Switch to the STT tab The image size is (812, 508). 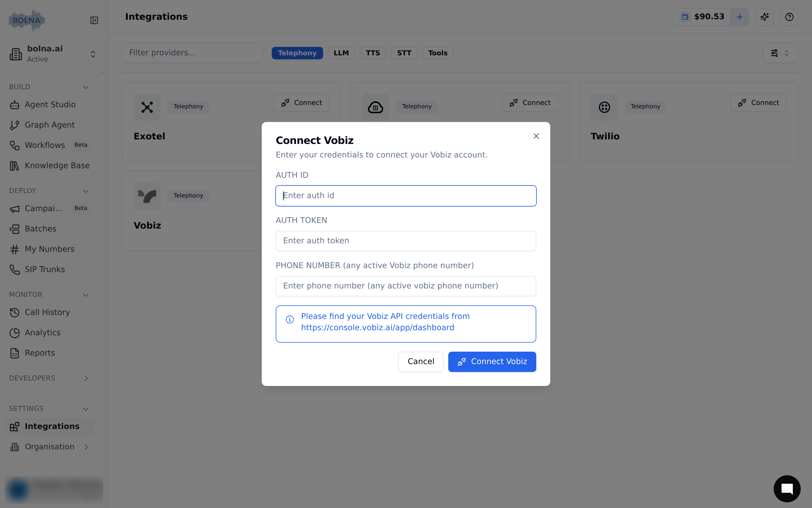click(404, 53)
